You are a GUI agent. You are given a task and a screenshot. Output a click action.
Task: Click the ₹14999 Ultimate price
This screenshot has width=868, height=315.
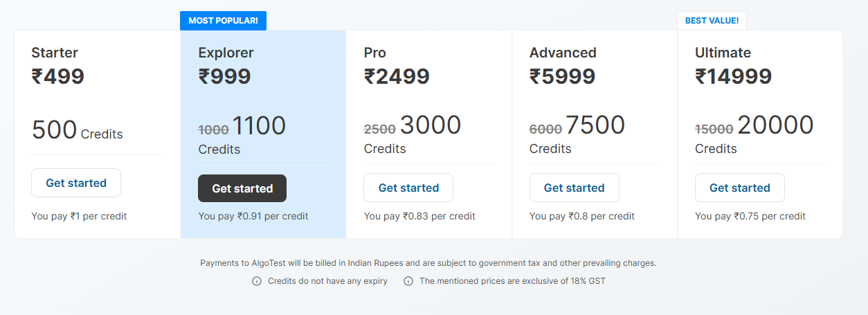[x=733, y=76]
